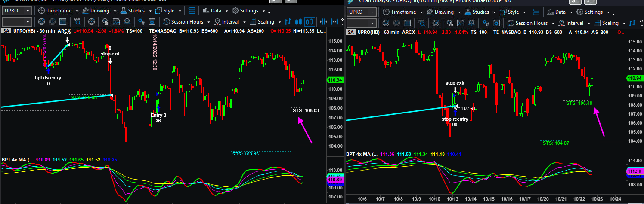Click the empty combo box below UPRO, 60 min chart
Screen dimensions: 644x204
pyautogui.click(x=361, y=23)
